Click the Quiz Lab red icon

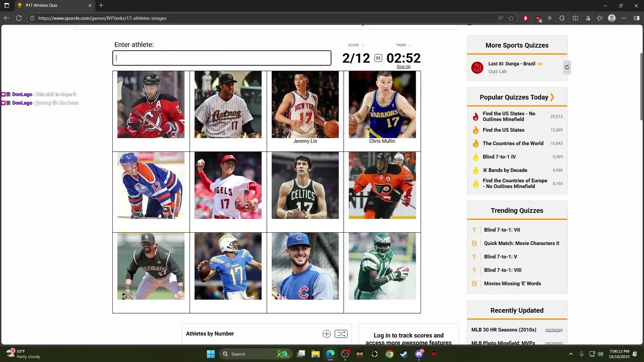pos(477,67)
